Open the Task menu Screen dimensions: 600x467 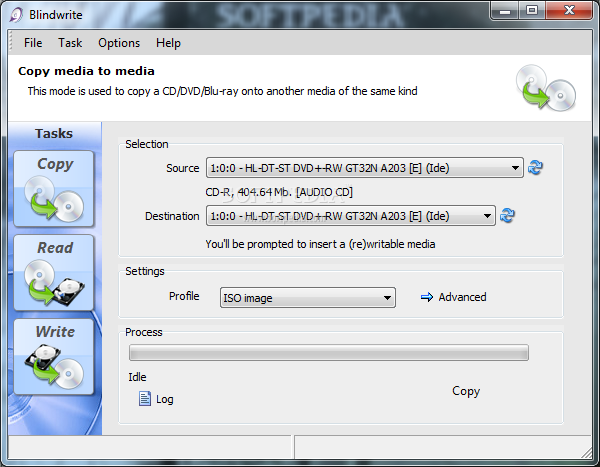70,43
